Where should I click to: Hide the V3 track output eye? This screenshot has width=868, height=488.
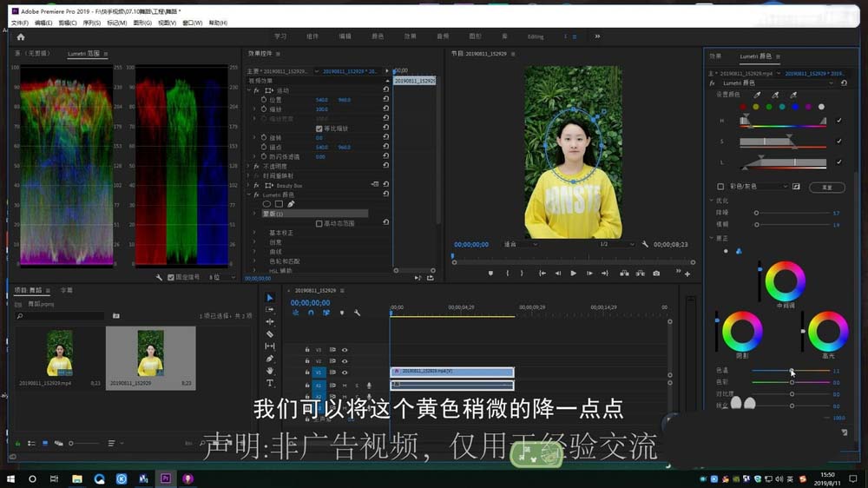(x=345, y=350)
